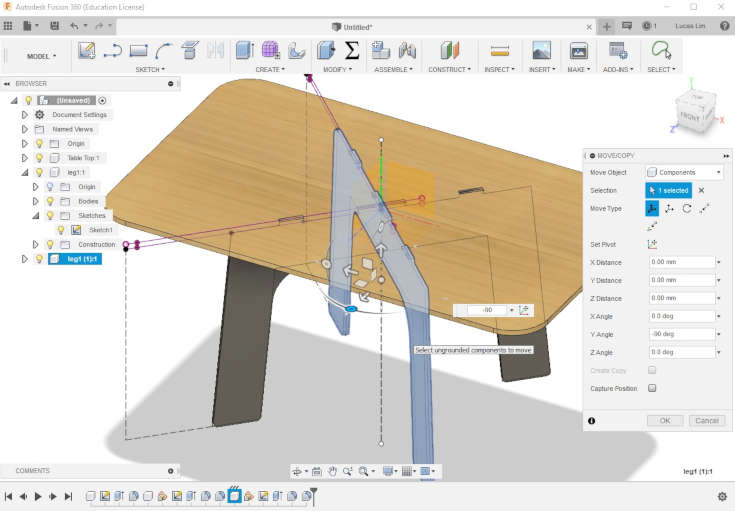Open the Joint tool in Assemble
The height and width of the screenshot is (511, 735).
[x=407, y=50]
